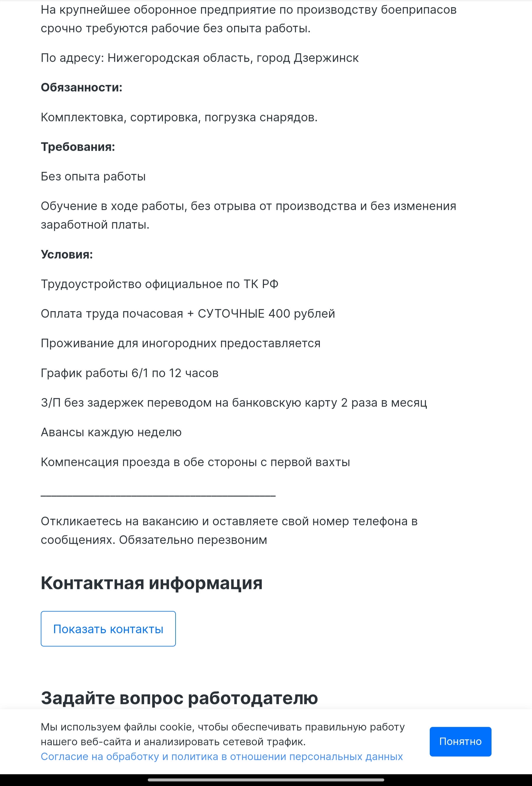Screen dimensions: 532x786
Task: Dismiss cookie banner with Понятно
Action: pos(460,741)
